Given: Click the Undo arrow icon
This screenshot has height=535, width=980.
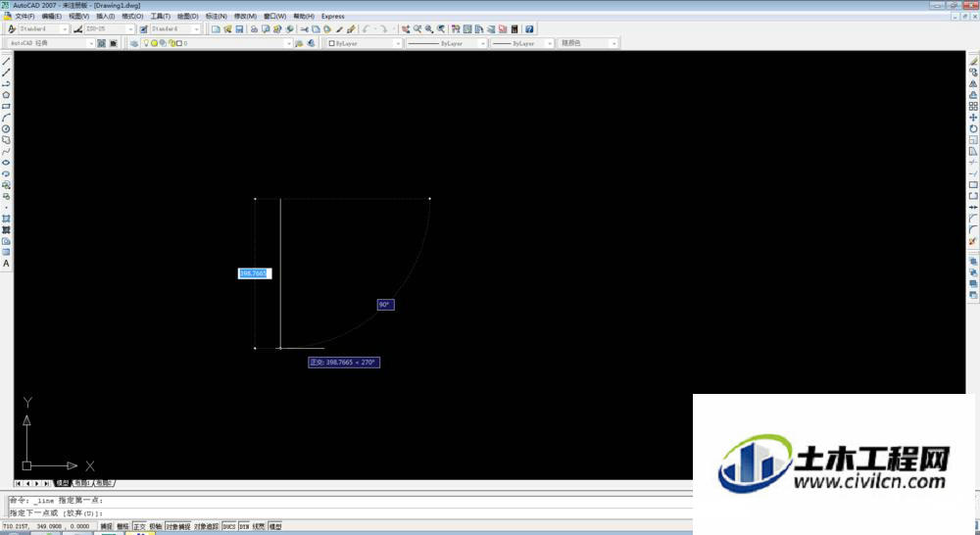Looking at the screenshot, I should tap(367, 29).
